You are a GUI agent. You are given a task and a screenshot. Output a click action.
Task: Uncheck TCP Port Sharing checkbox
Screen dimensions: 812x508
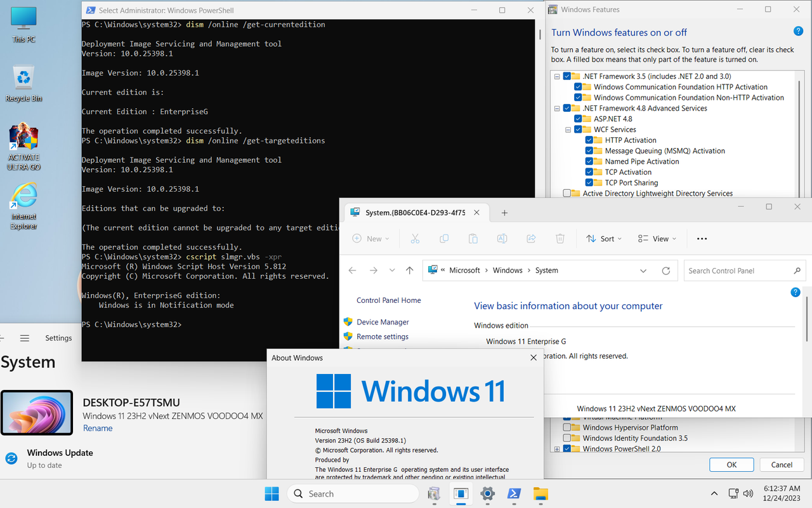coord(589,183)
